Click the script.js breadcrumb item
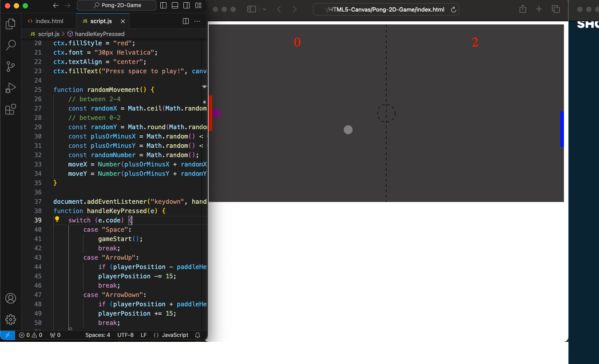 [45, 34]
